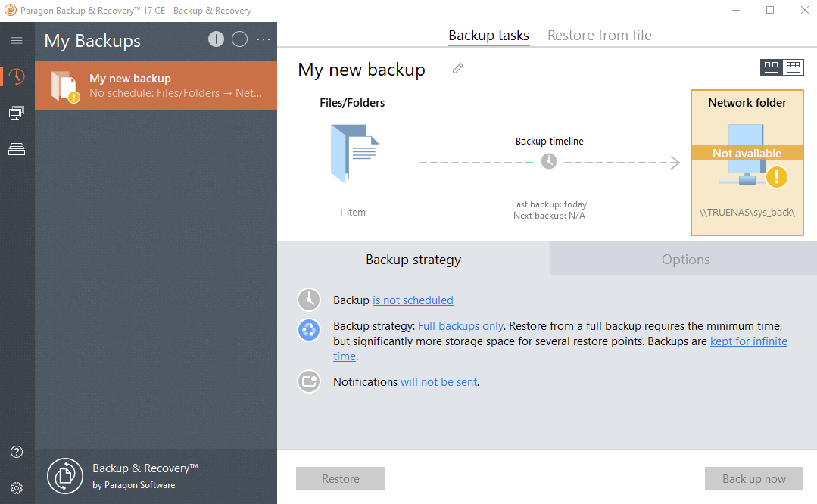The height and width of the screenshot is (504, 817).
Task: Open the hamburger navigation menu
Action: coord(17,40)
